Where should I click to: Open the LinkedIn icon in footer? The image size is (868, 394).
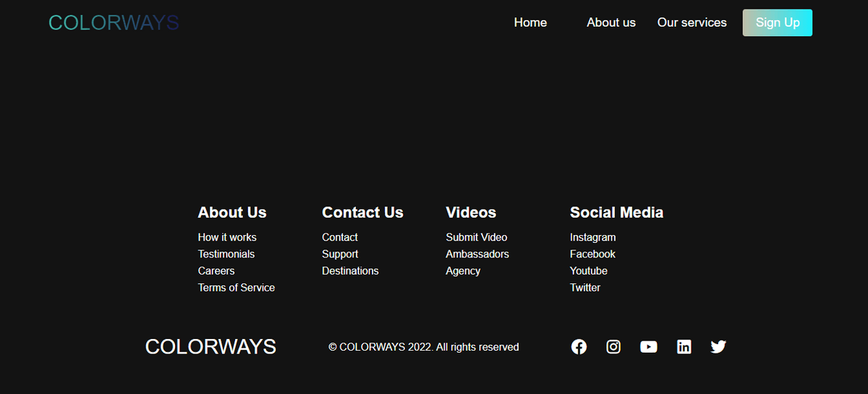pyautogui.click(x=684, y=347)
